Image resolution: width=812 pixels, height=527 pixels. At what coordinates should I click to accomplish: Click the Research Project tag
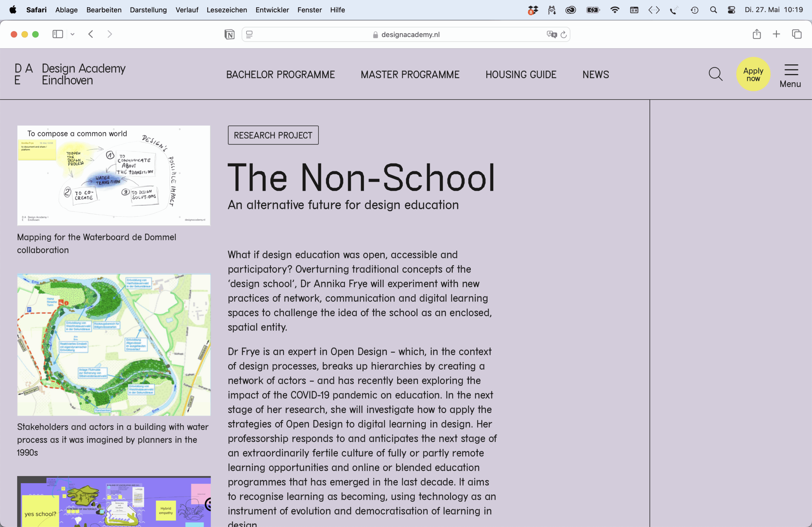point(273,135)
